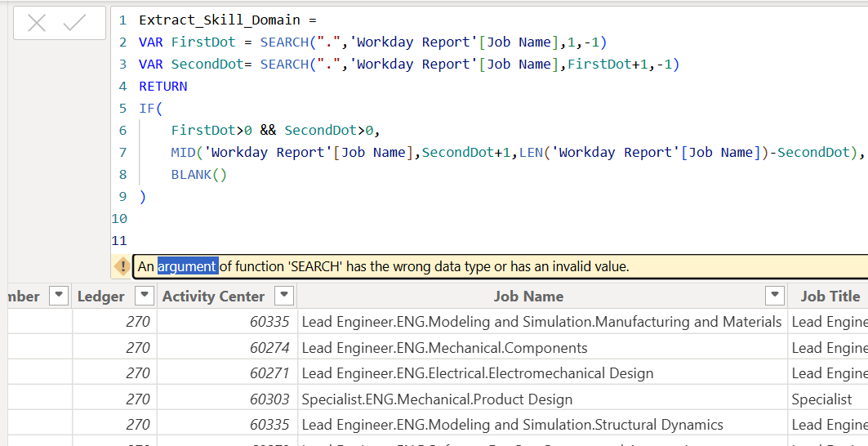
Task: Click the 'VAR FirstDot' line in the formula
Action: pyautogui.click(x=372, y=42)
